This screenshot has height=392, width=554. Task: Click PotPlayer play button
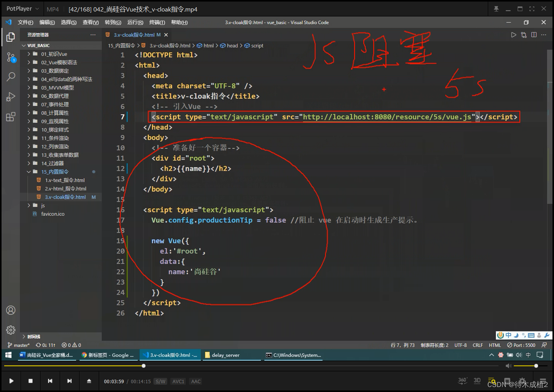(x=11, y=381)
